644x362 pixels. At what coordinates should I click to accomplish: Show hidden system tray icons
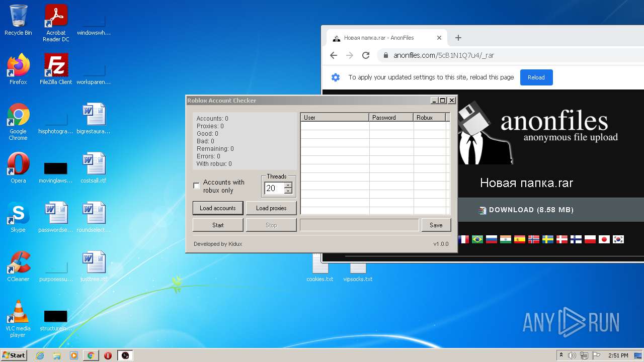click(x=561, y=355)
